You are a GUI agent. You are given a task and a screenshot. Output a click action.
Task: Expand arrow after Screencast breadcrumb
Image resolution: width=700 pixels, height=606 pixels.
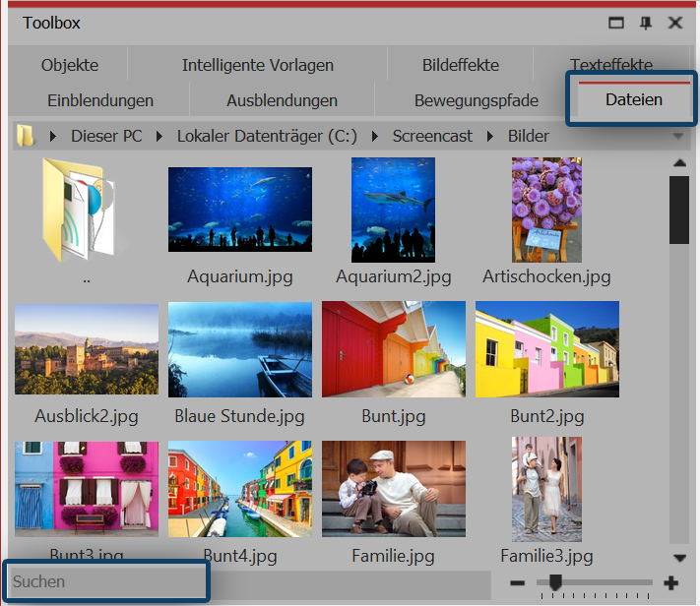[489, 136]
